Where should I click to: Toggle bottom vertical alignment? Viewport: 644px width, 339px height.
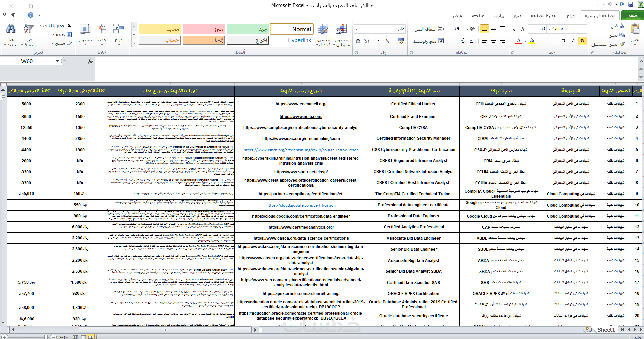tap(485, 29)
